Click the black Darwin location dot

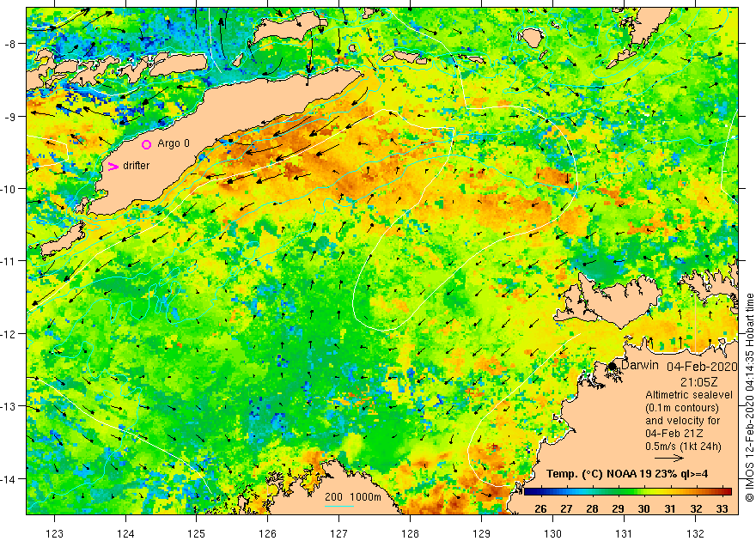pyautogui.click(x=613, y=366)
